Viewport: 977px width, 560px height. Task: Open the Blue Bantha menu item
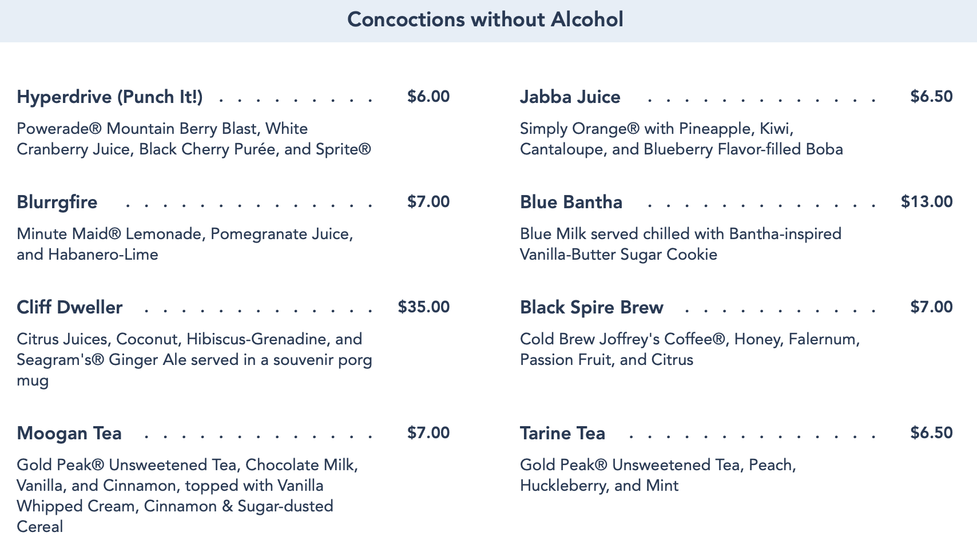(x=571, y=202)
